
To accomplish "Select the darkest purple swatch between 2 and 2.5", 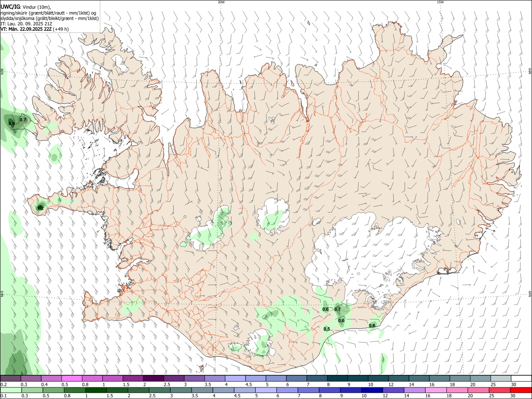I will coord(153,378).
